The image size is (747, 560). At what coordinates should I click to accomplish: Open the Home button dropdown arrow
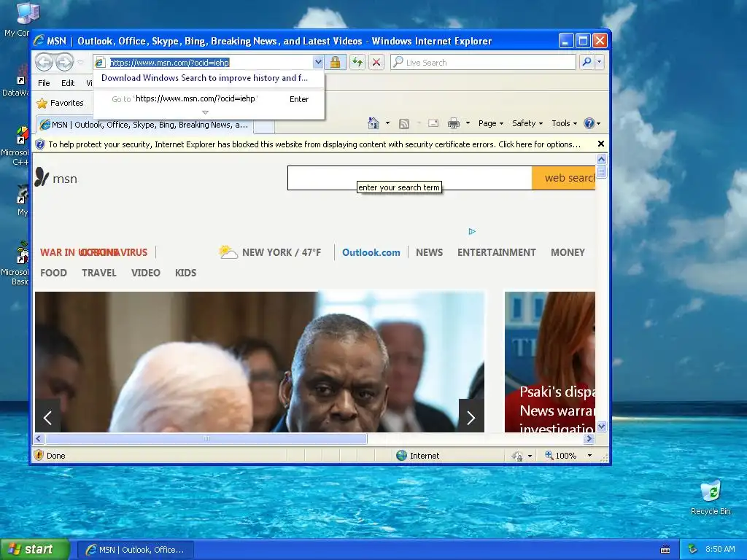point(388,123)
